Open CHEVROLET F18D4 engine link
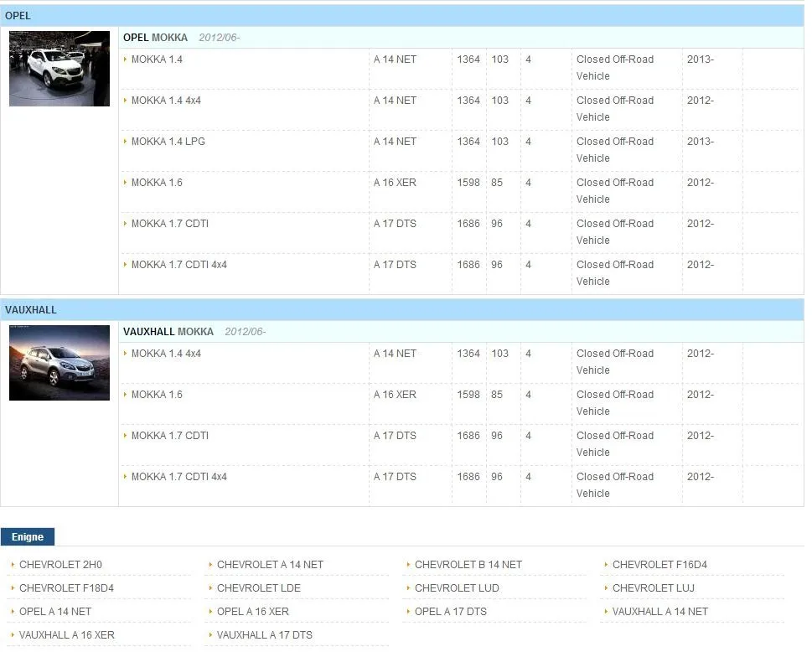The height and width of the screenshot is (652, 812). (66, 588)
